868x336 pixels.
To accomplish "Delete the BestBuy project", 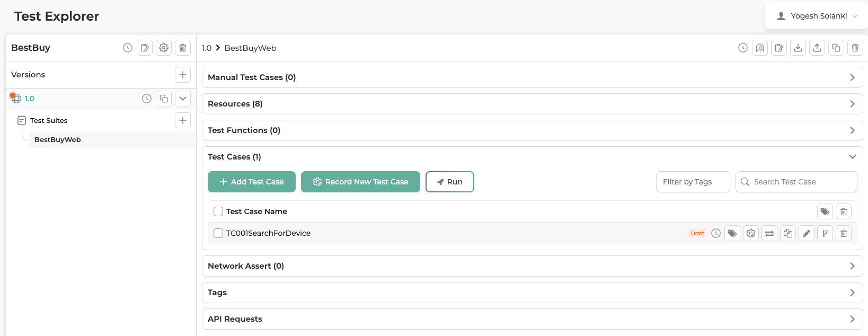I will point(183,48).
